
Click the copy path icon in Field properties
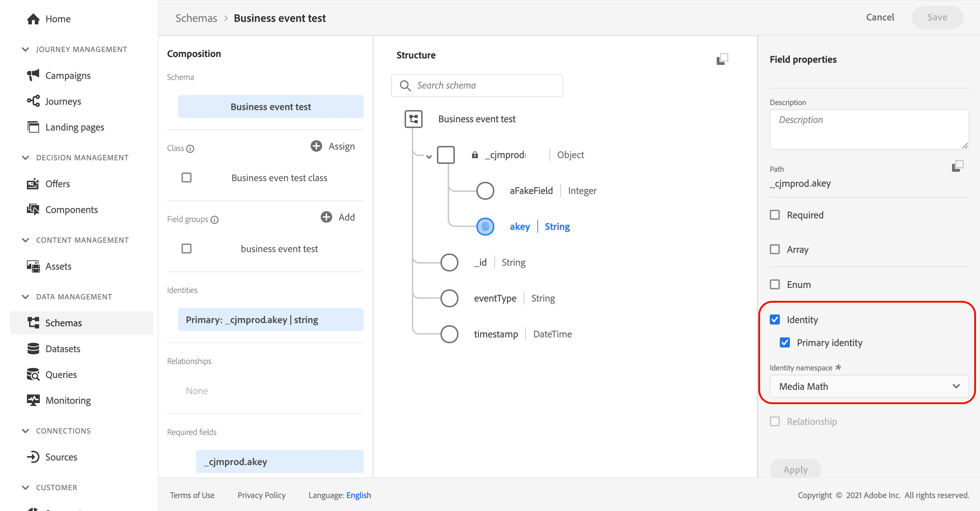click(957, 166)
